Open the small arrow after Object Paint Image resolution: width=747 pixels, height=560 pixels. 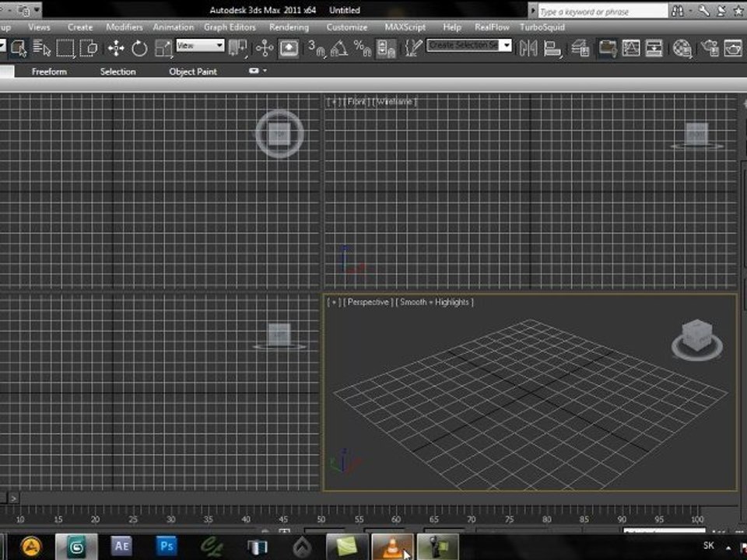(x=265, y=71)
